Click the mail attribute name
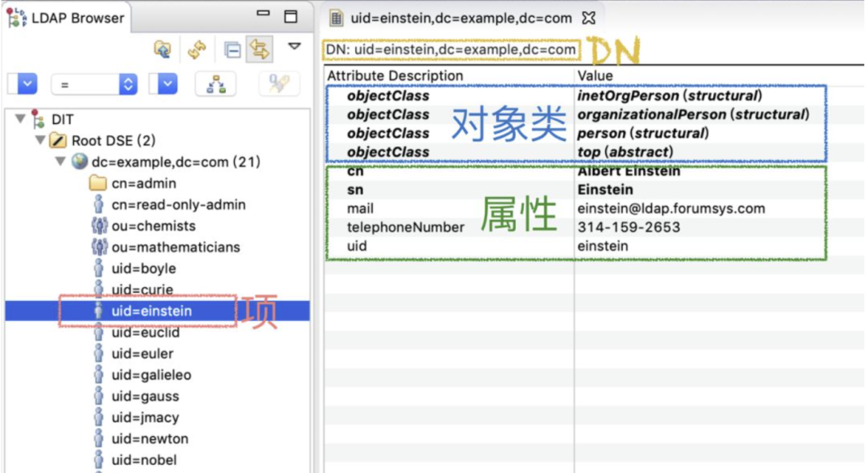 click(360, 209)
